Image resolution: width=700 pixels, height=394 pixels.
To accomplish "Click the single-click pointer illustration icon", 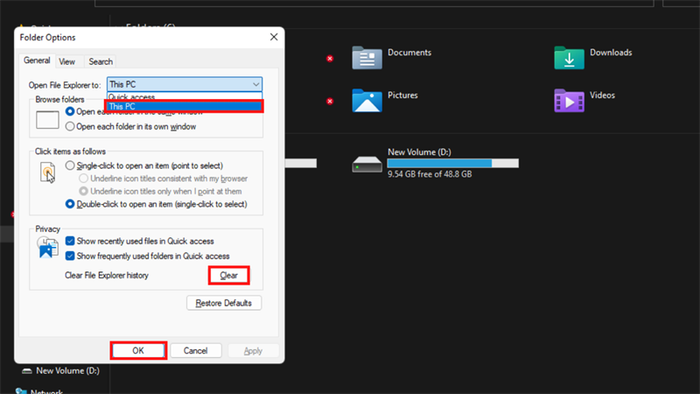I will (x=47, y=172).
